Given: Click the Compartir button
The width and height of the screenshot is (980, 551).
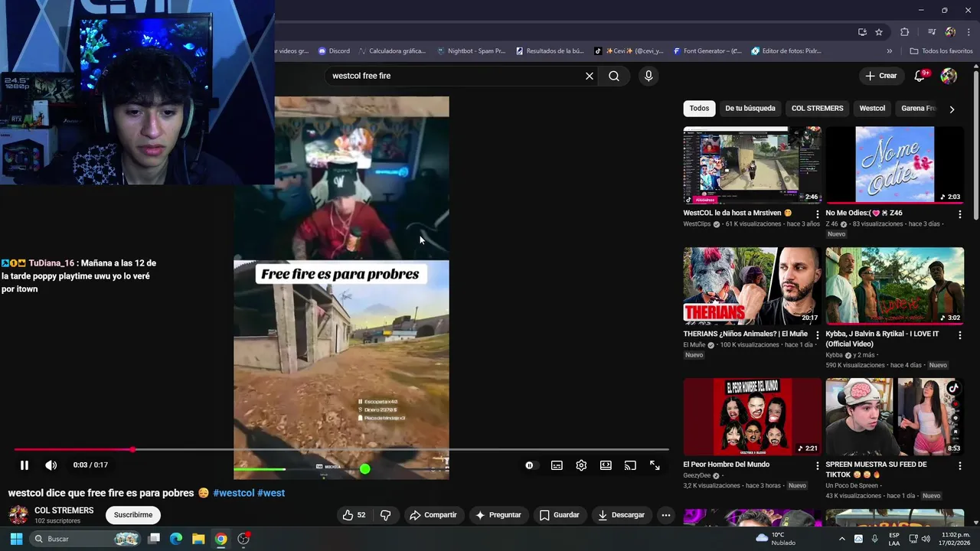Looking at the screenshot, I should point(433,515).
